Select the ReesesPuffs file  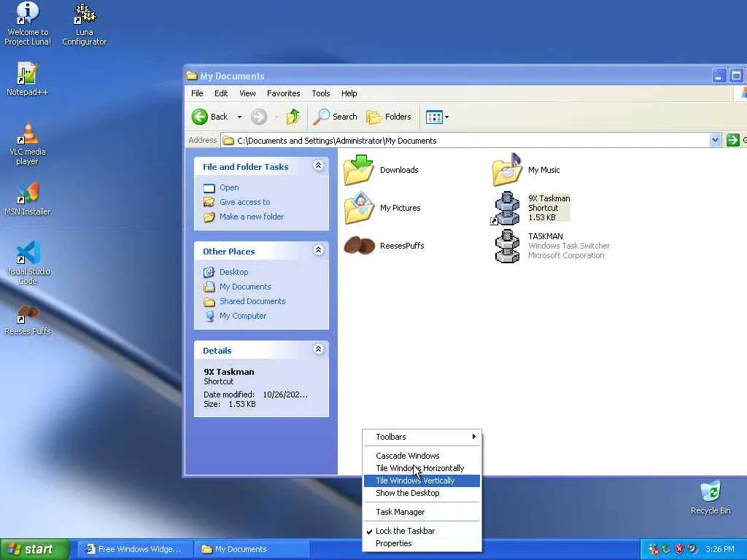point(384,246)
